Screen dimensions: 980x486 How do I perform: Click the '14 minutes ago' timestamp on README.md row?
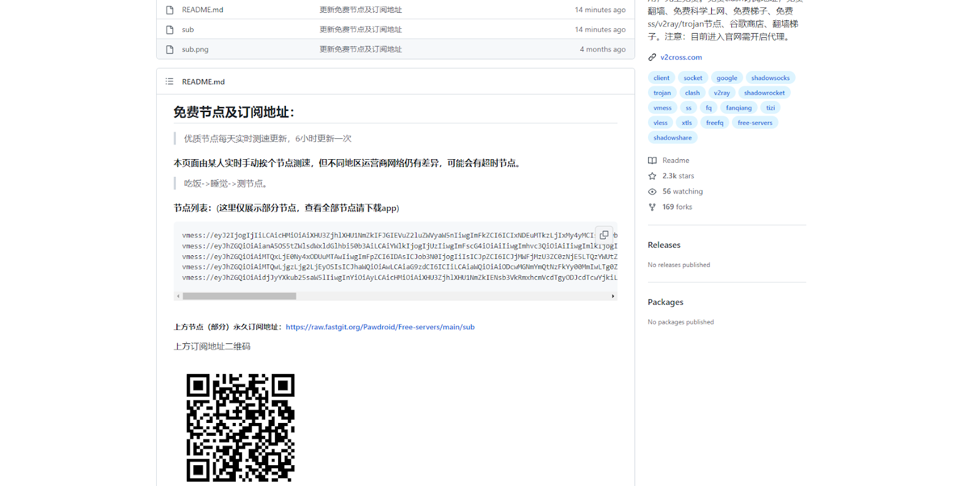(x=600, y=10)
